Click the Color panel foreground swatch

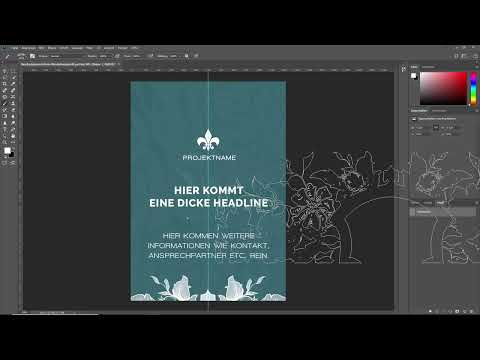click(x=413, y=76)
